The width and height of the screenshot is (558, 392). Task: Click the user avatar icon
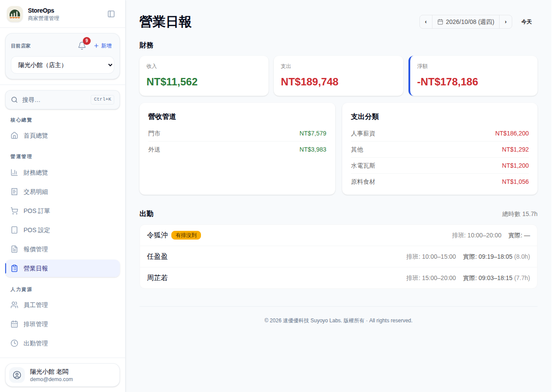tap(17, 375)
